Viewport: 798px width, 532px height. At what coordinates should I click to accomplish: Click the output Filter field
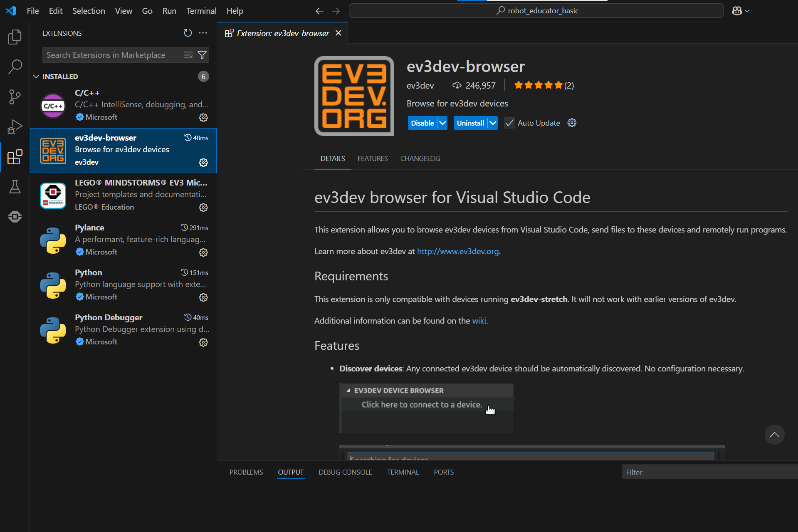click(710, 472)
